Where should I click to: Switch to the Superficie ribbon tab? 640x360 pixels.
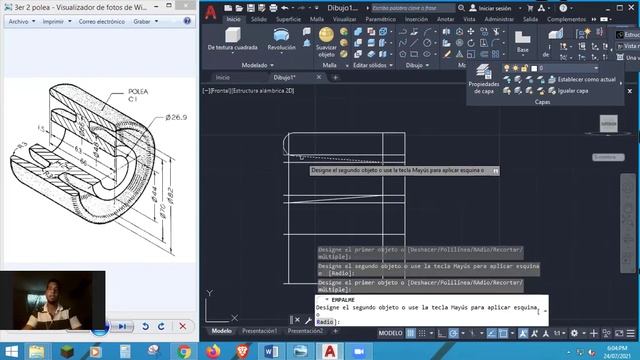(288, 19)
